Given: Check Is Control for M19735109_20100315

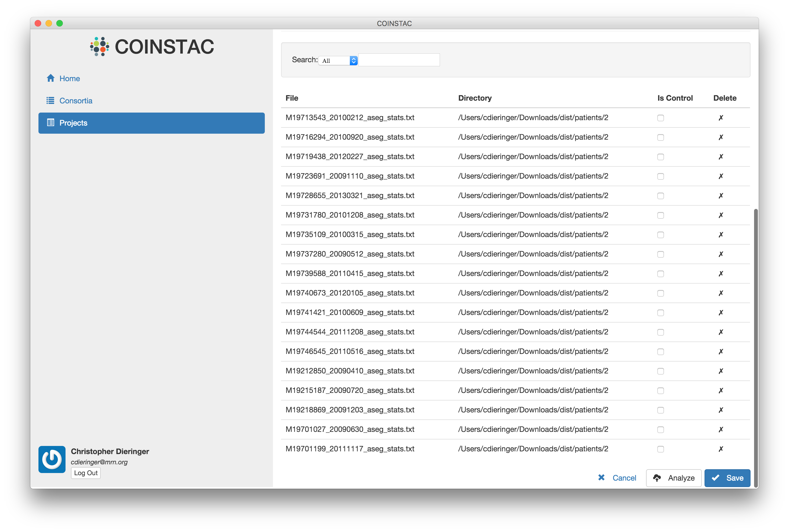Looking at the screenshot, I should click(660, 235).
